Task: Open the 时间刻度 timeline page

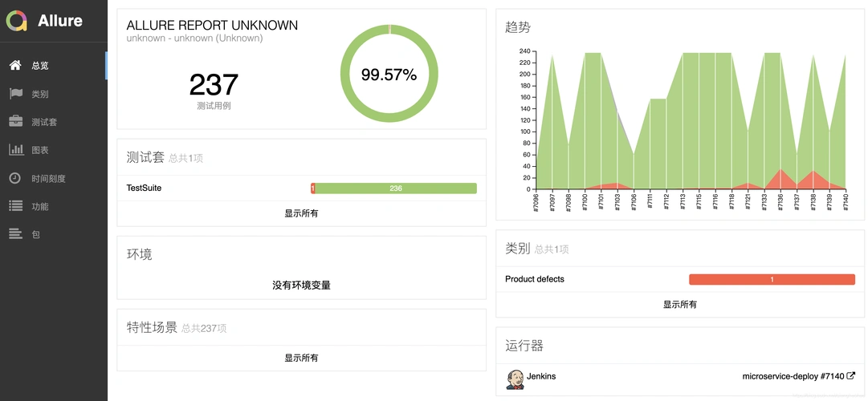Action: (54, 178)
